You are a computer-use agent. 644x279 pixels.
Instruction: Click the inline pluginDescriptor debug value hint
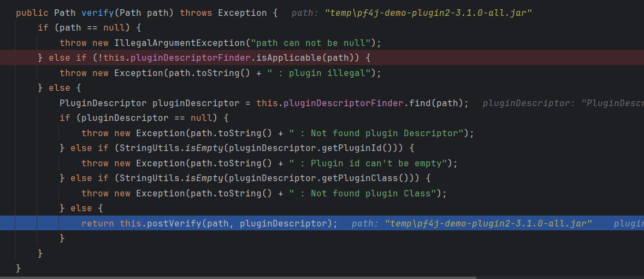[x=563, y=103]
